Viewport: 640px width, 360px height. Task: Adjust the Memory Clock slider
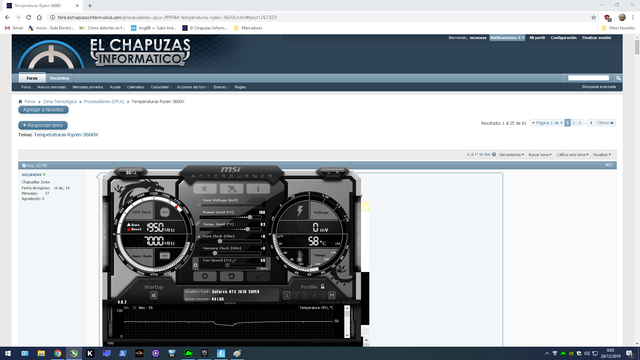point(231,253)
